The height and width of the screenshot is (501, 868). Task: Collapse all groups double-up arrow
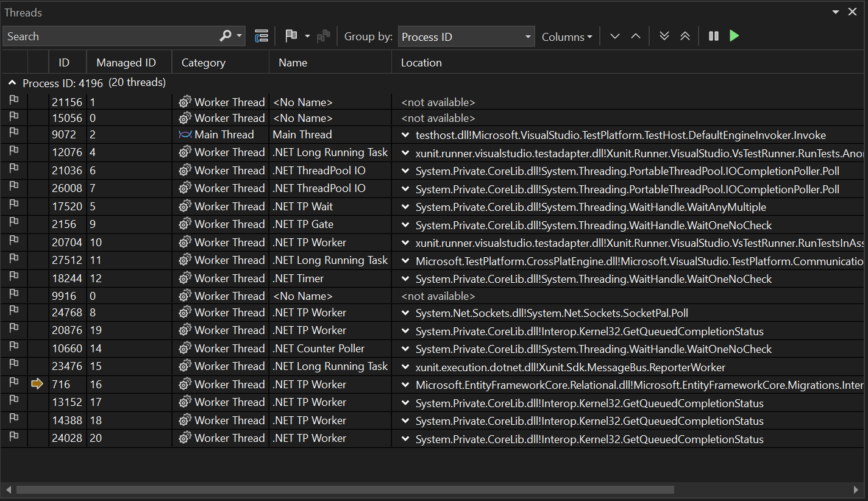point(685,37)
